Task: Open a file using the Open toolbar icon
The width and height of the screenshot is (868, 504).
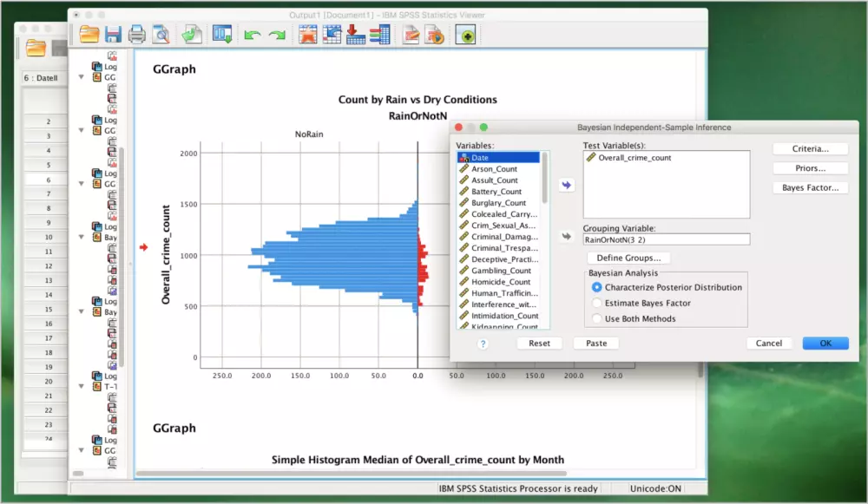Action: 89,35
